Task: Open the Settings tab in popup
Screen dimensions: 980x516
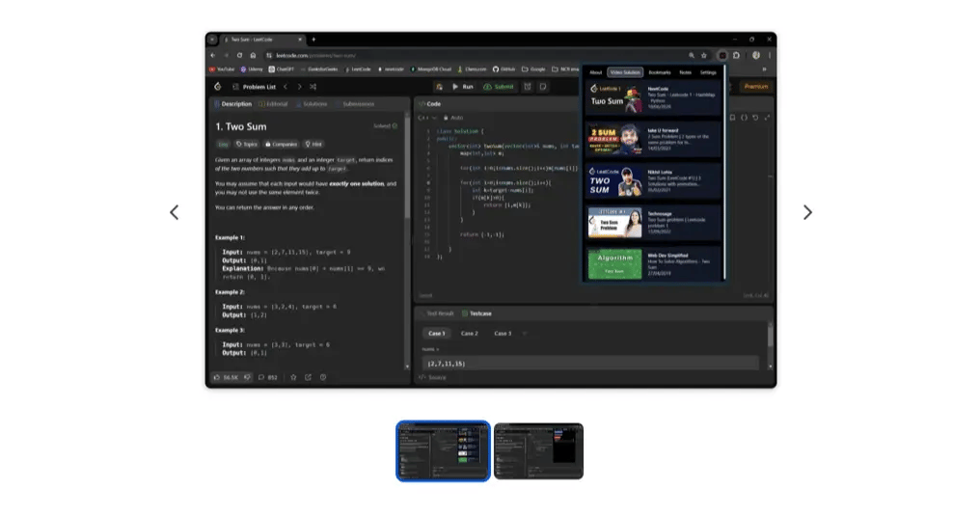Action: coord(708,72)
